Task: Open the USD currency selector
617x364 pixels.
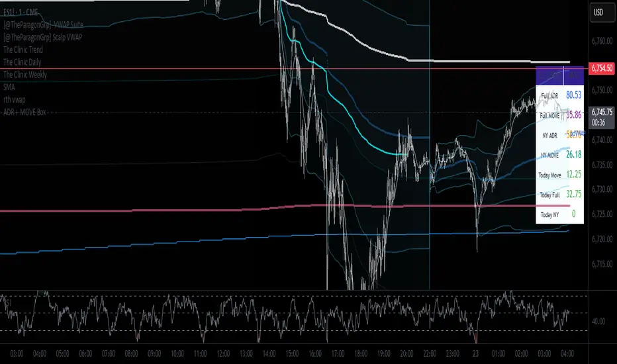Action: (x=602, y=12)
